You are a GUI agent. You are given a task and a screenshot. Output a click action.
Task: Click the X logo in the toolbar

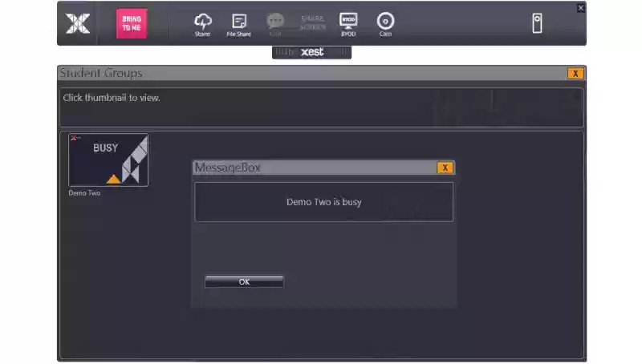tap(77, 23)
